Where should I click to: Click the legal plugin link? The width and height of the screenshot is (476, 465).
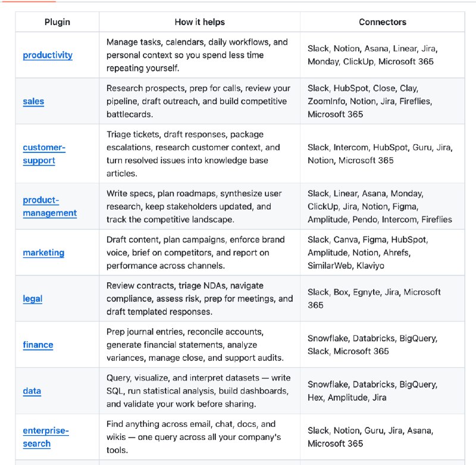pos(32,298)
